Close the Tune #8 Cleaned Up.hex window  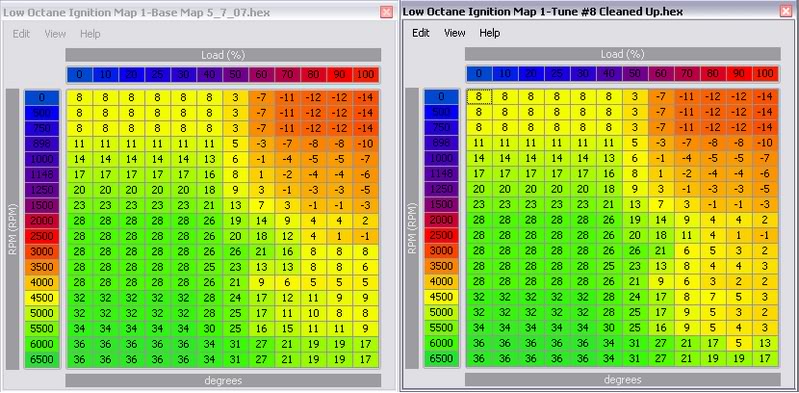[786, 11]
